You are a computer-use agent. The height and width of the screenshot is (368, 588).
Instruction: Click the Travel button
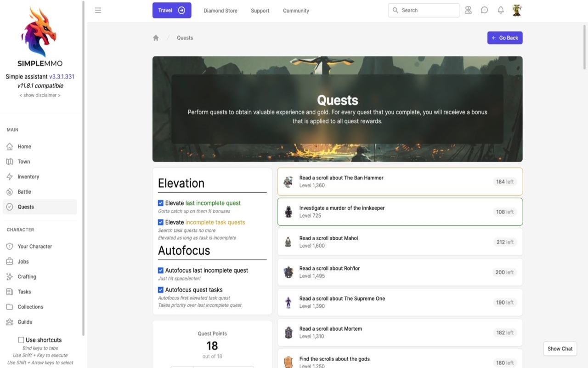point(172,10)
